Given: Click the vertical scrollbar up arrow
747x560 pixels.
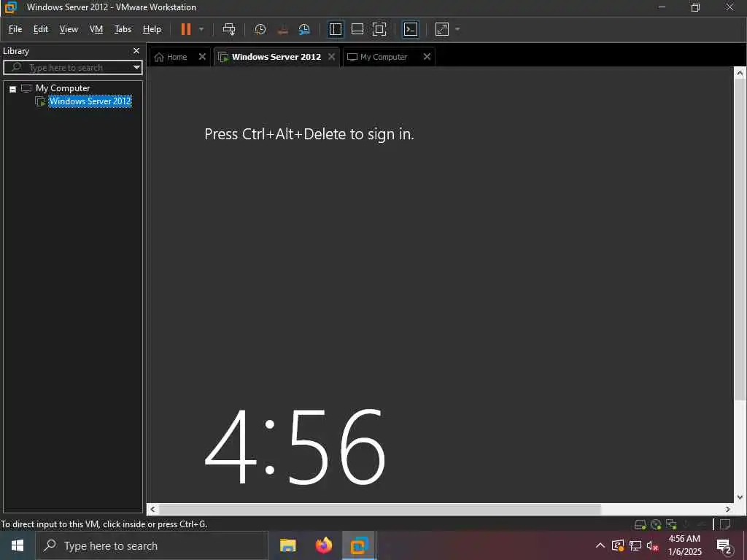Looking at the screenshot, I should pos(740,74).
